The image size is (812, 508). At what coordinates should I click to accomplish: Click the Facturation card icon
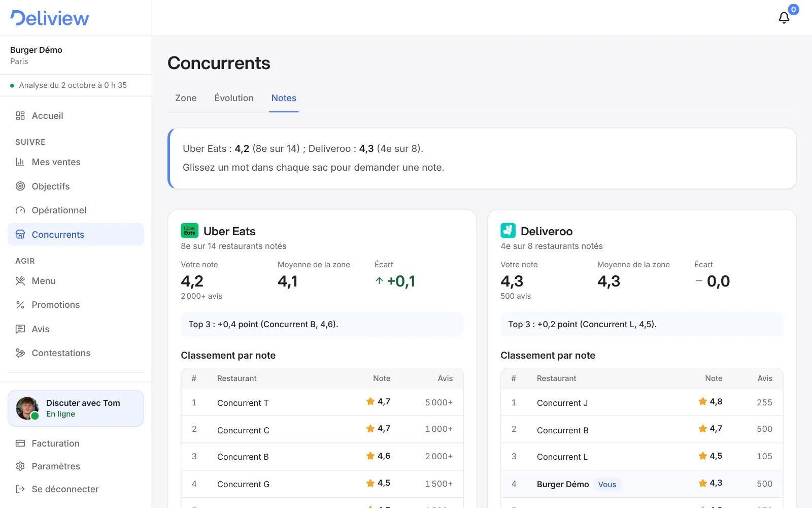point(20,443)
